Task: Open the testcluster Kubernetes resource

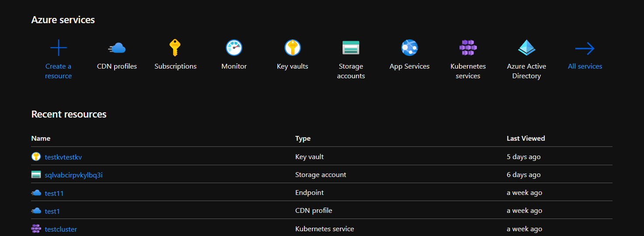Action: (61, 229)
